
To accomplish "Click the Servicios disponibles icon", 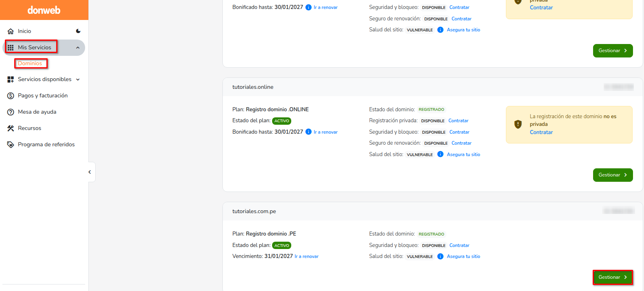I will 11,79.
